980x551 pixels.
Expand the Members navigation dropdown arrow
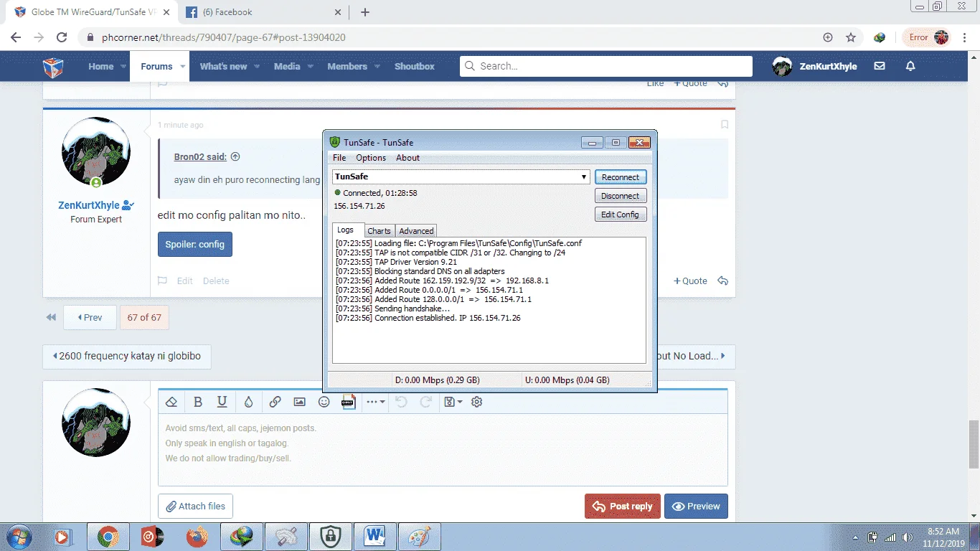pyautogui.click(x=377, y=67)
